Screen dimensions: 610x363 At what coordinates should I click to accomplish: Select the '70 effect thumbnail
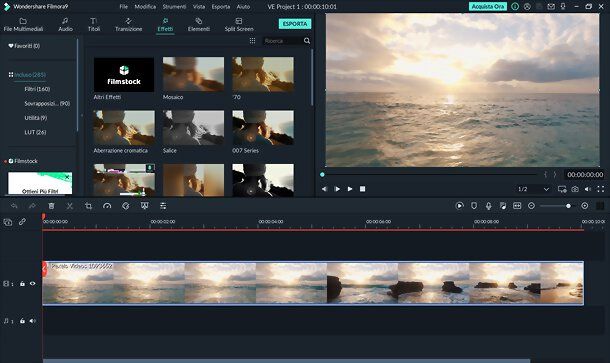tap(263, 74)
